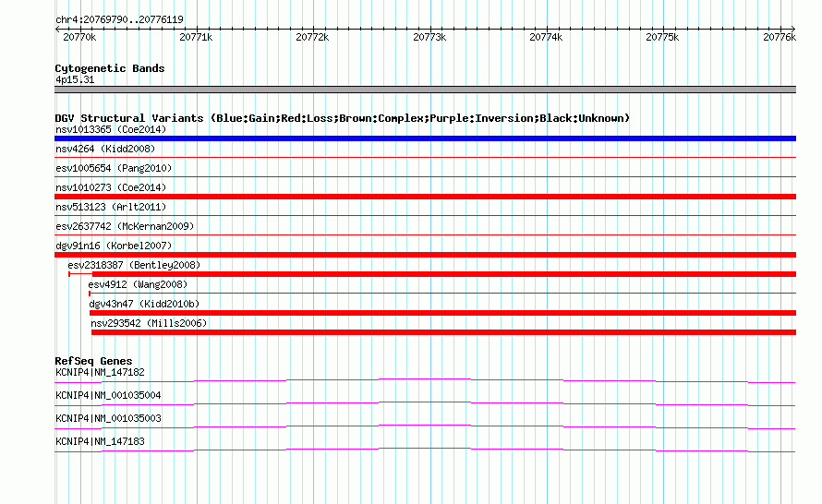Click the dgv91n16 (Korbel2007) variant label
The width and height of the screenshot is (822, 504).
114,246
